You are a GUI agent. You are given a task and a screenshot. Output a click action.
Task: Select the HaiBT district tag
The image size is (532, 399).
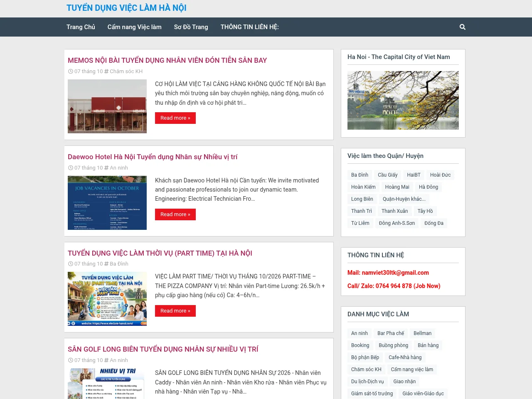[414, 175]
